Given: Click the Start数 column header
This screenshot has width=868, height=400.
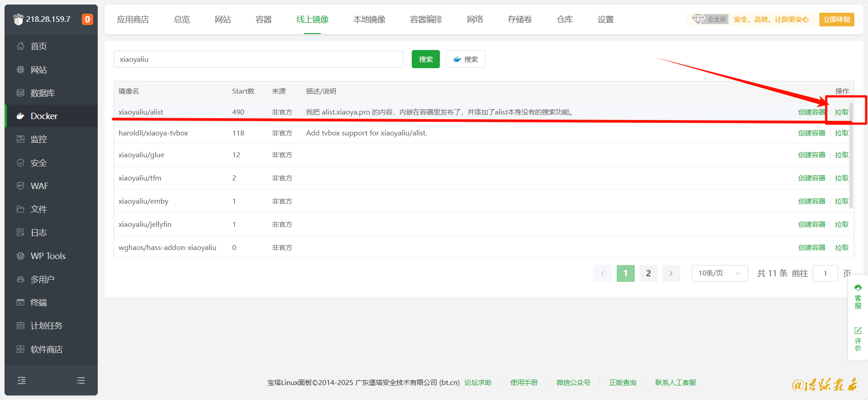Looking at the screenshot, I should (243, 91).
